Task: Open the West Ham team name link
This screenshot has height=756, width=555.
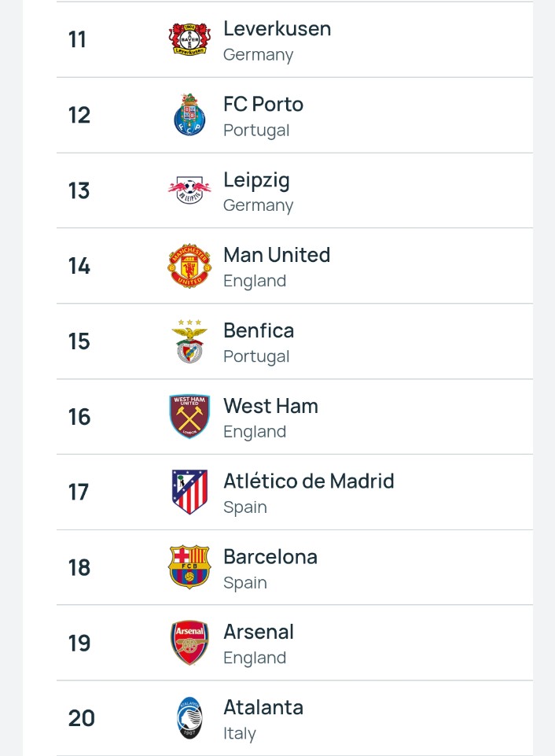Action: [270, 406]
